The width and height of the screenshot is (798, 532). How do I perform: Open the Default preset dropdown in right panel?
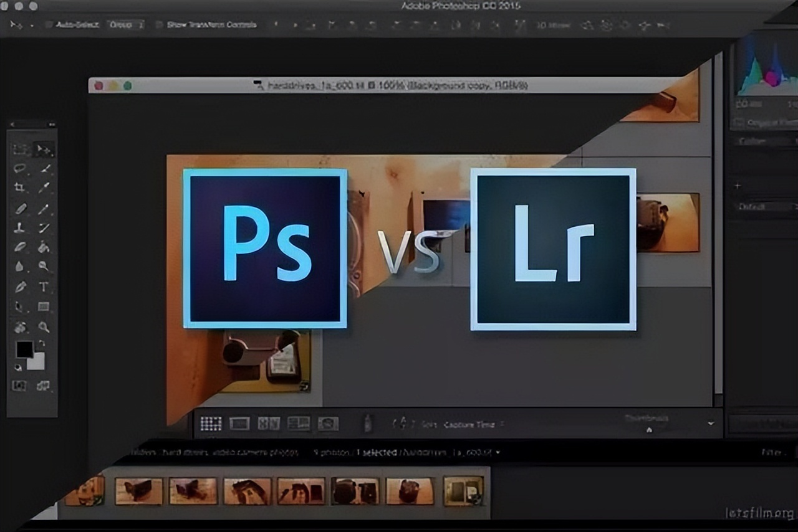click(767, 206)
